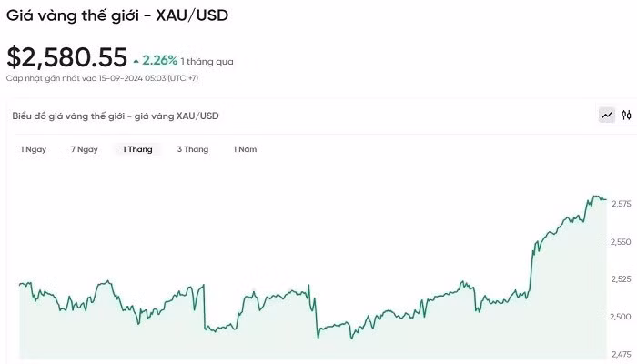The width and height of the screenshot is (637, 364).
Task: Switch to candlestick chart icon
Action: (626, 115)
